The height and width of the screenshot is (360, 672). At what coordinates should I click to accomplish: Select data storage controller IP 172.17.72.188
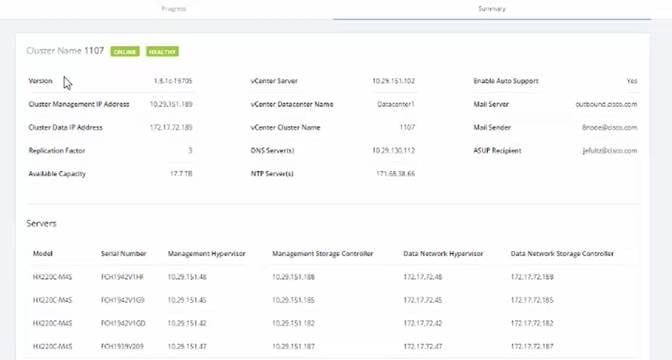click(532, 277)
